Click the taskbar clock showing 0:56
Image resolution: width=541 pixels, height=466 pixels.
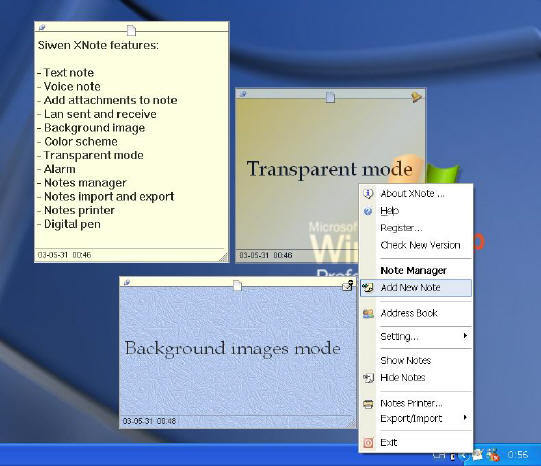click(518, 455)
